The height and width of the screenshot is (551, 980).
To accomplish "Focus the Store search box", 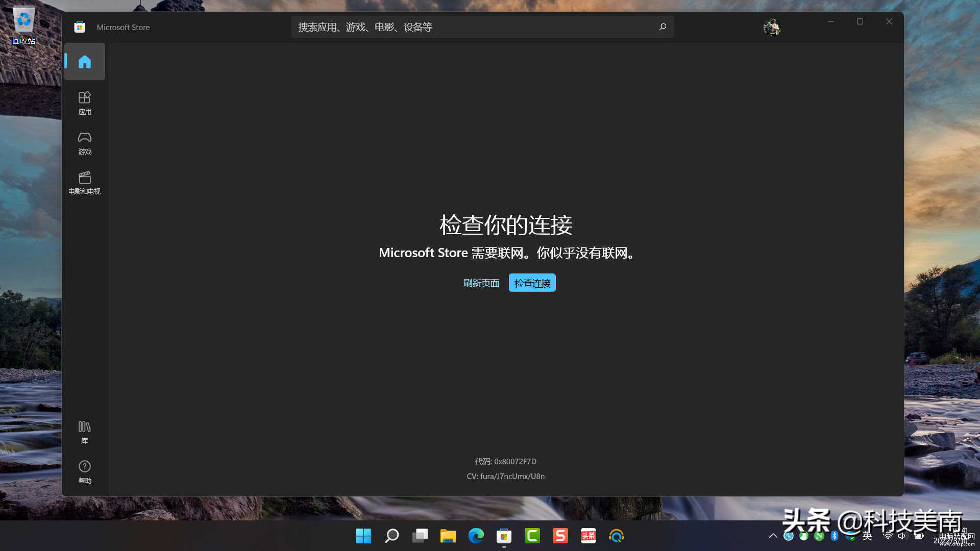I will 482,27.
